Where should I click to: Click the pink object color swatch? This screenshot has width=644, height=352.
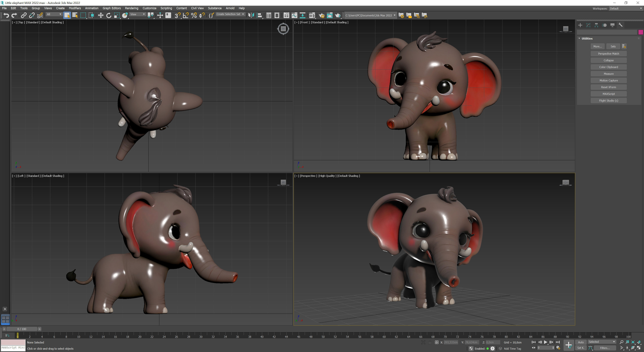(640, 32)
